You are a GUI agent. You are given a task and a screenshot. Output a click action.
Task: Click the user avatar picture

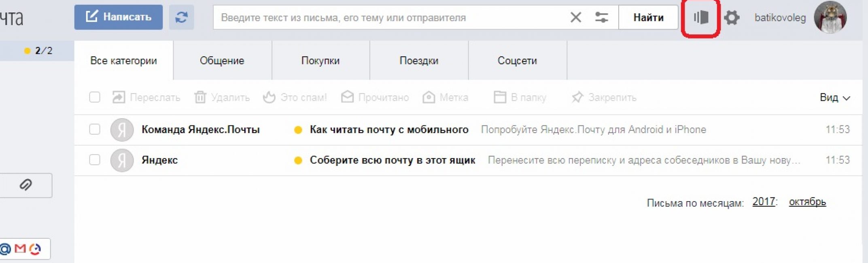[x=830, y=17]
